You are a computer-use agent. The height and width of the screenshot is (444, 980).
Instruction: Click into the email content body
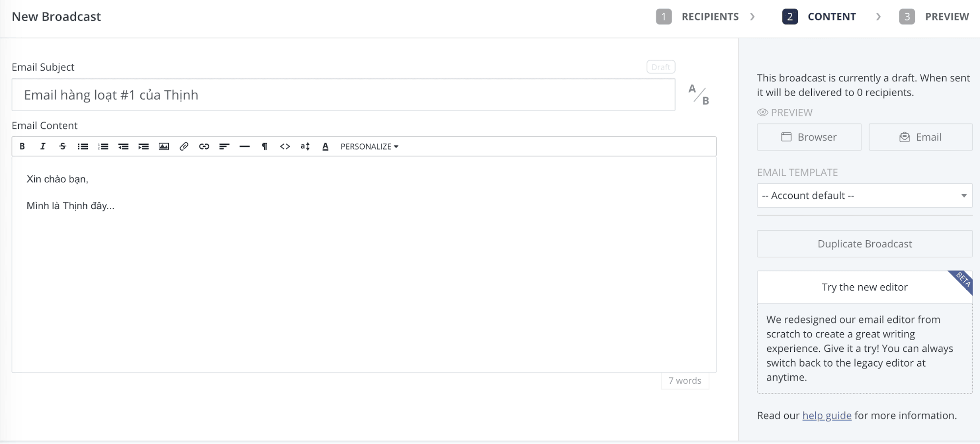point(364,265)
